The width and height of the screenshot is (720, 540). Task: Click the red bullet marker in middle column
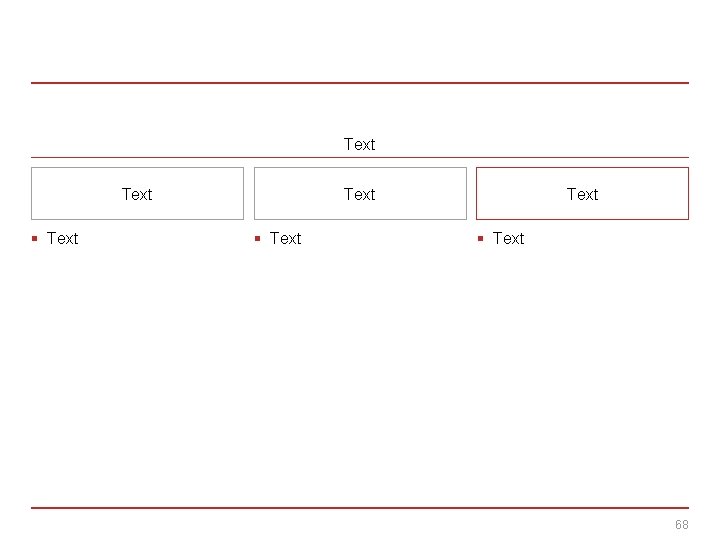(258, 238)
